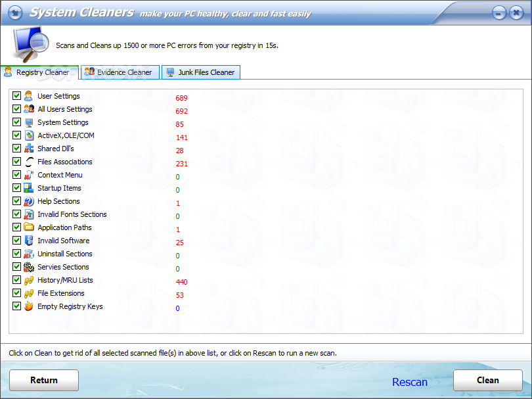The width and height of the screenshot is (532, 399).
Task: Select the 141 count for ActiveX,OLE/COM
Action: tap(182, 137)
